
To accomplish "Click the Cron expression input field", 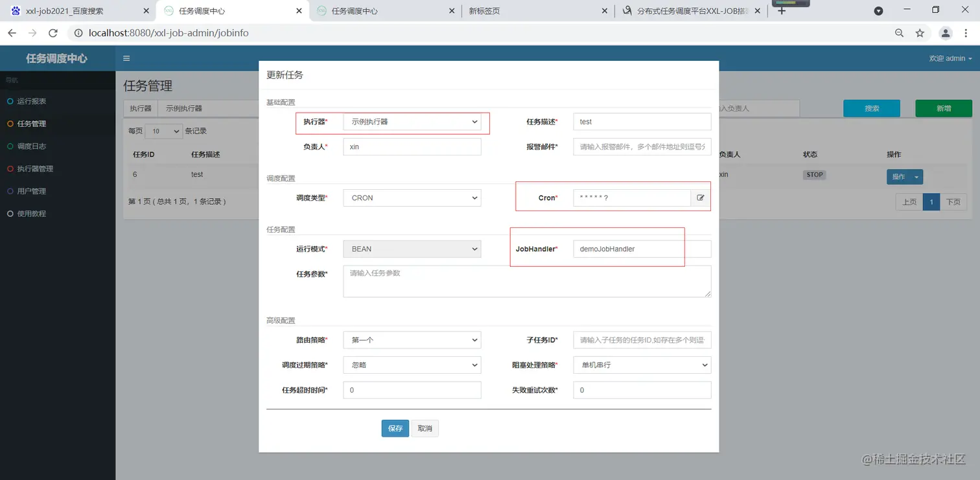I will click(632, 198).
